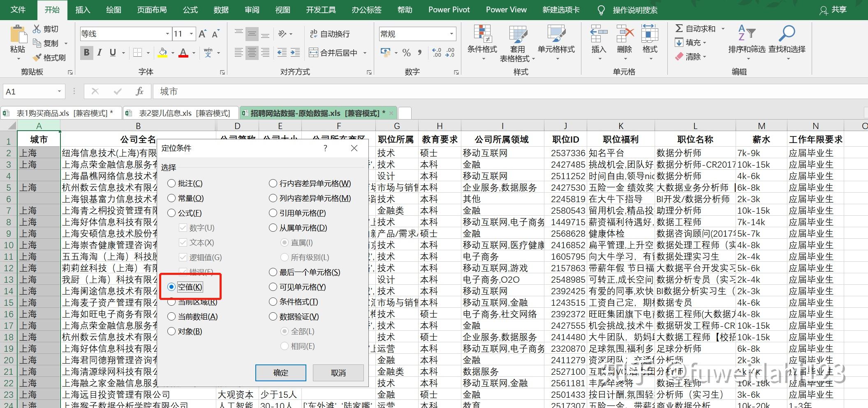Select the 公式(F) radio option
Viewport: 868px width, 408px height.
171,213
